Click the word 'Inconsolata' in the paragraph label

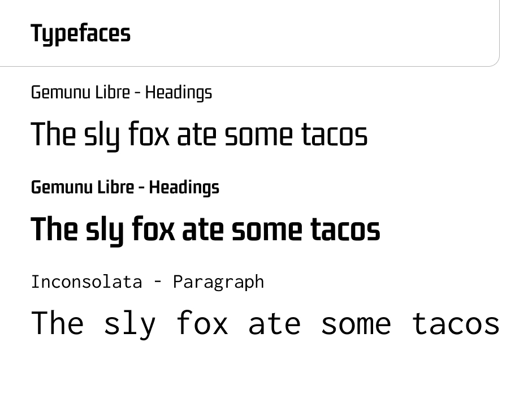coord(86,282)
